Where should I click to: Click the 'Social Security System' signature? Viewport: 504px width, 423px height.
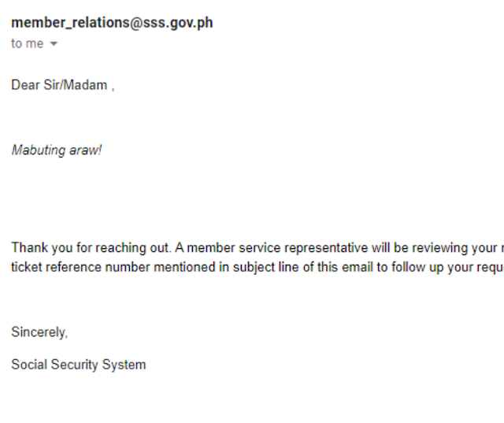pyautogui.click(x=79, y=365)
